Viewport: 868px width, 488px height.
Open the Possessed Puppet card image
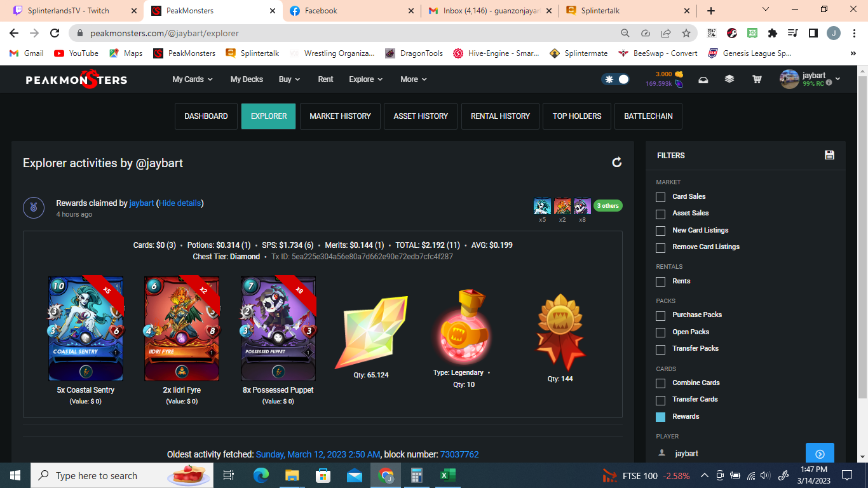[x=278, y=329]
